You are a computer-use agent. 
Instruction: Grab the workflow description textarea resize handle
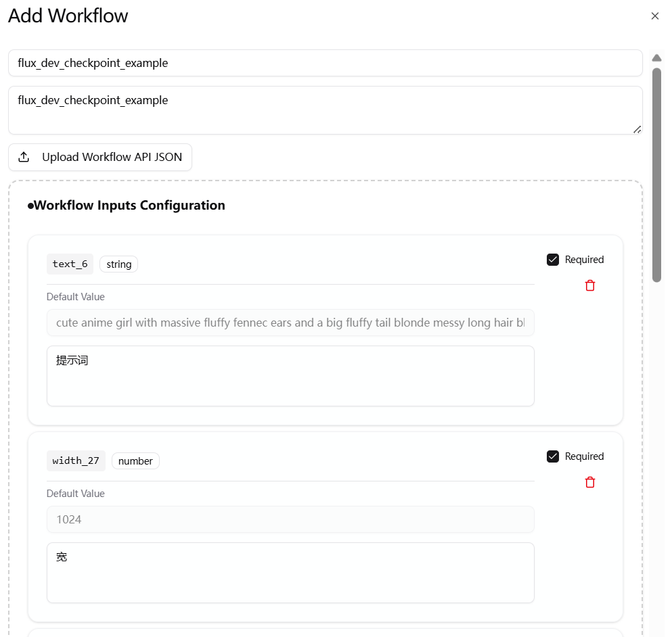pos(637,129)
